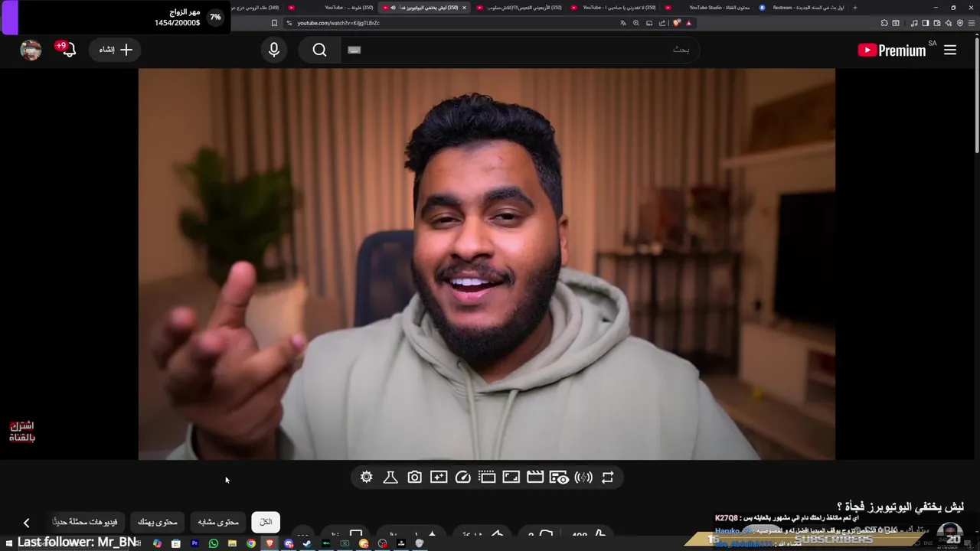
Task: Open Google Chrome from the taskbar
Action: click(x=250, y=543)
